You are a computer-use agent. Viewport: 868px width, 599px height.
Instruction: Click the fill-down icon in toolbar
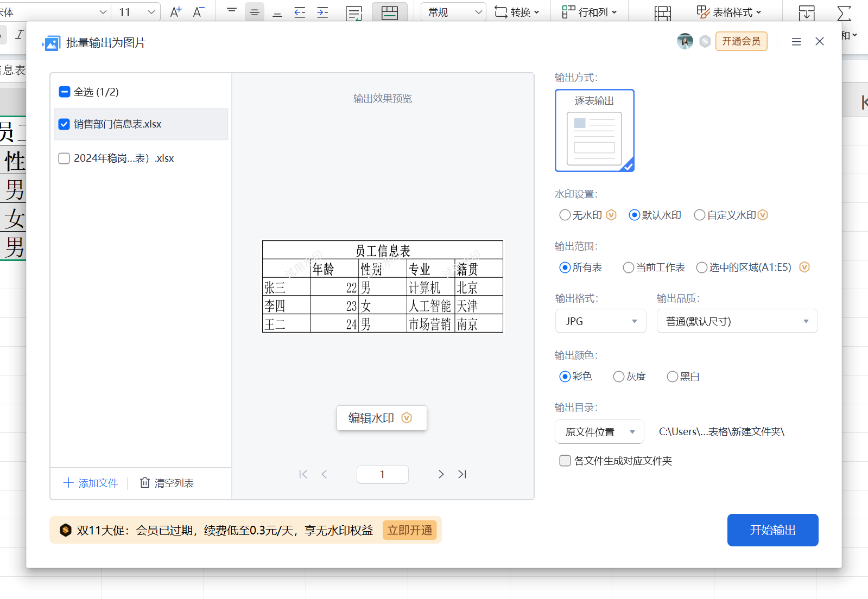[x=807, y=13]
